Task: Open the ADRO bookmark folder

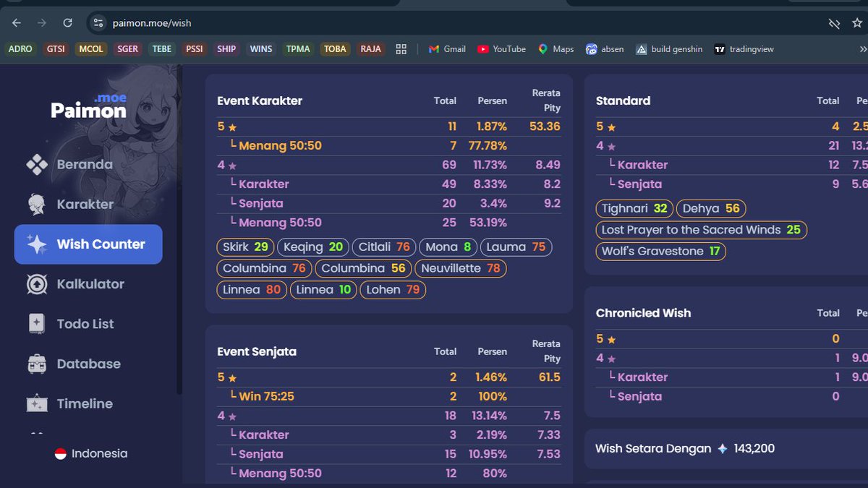Action: (x=20, y=49)
